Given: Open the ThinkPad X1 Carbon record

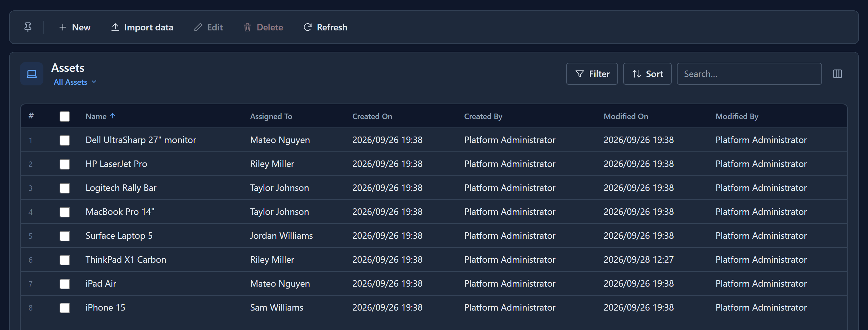Looking at the screenshot, I should [126, 259].
